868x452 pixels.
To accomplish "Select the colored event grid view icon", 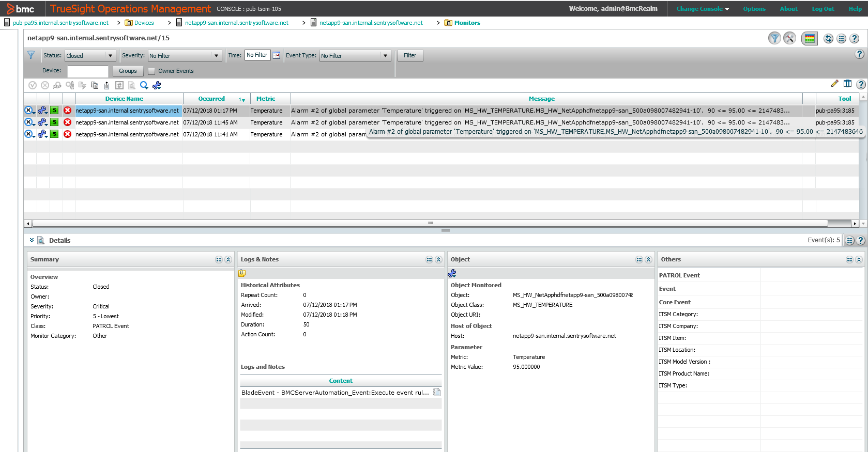I will pos(810,39).
